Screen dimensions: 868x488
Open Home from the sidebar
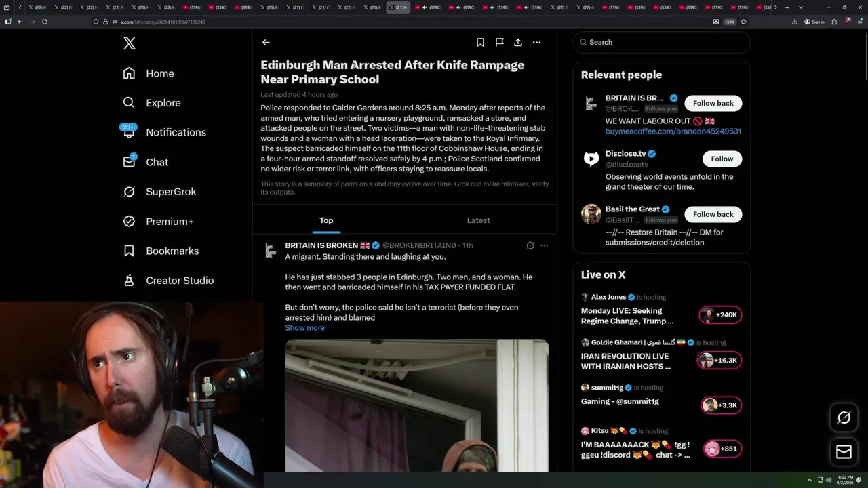(149, 73)
